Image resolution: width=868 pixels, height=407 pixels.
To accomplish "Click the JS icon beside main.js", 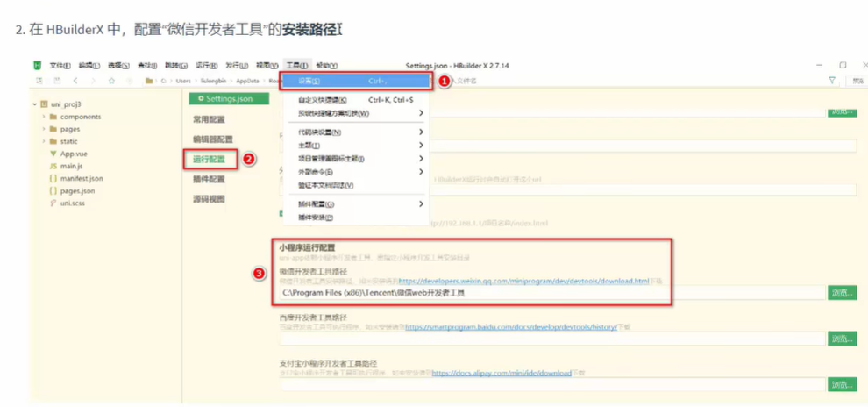I will point(53,166).
